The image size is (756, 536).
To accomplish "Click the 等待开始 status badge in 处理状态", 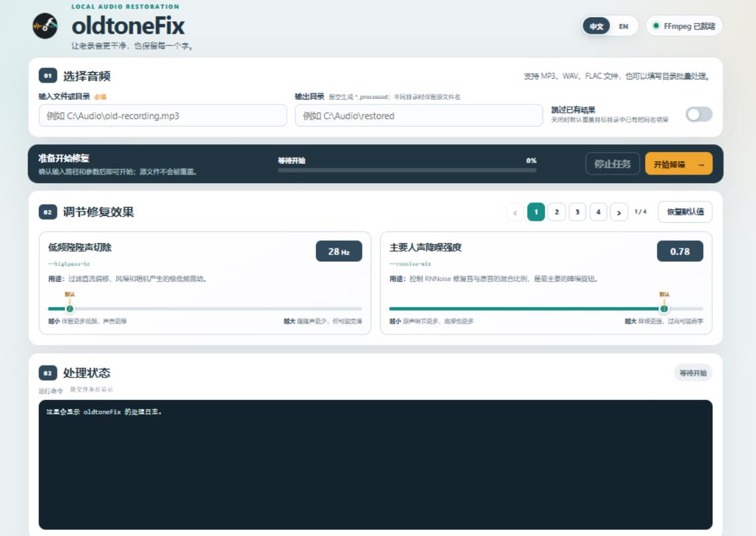I will (x=693, y=373).
